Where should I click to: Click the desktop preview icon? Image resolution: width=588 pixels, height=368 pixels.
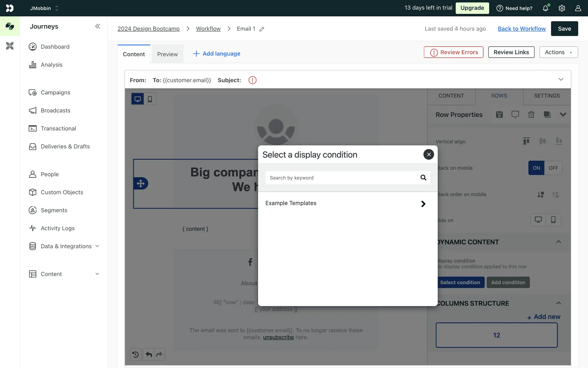click(x=138, y=99)
